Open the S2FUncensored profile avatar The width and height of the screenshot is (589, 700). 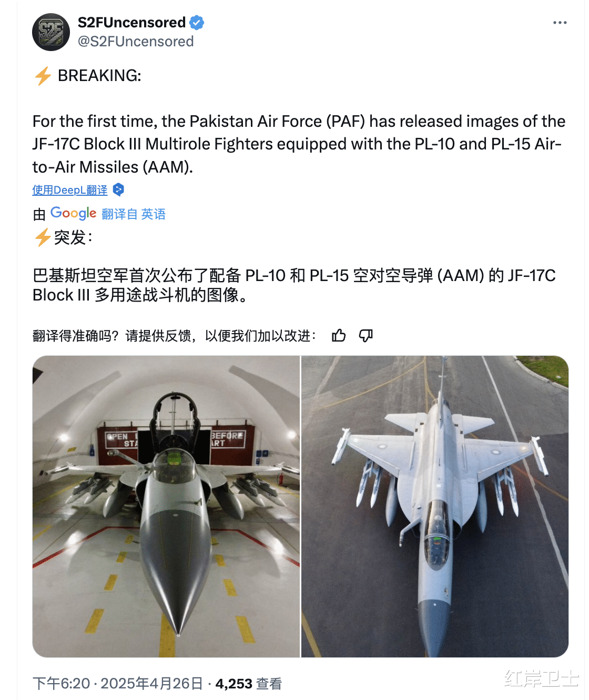pyautogui.click(x=51, y=32)
